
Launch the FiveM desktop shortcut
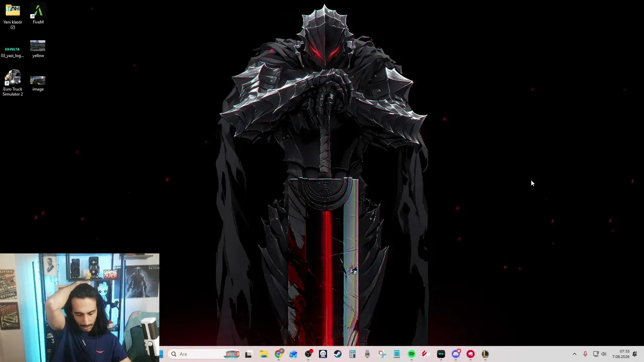point(38,15)
